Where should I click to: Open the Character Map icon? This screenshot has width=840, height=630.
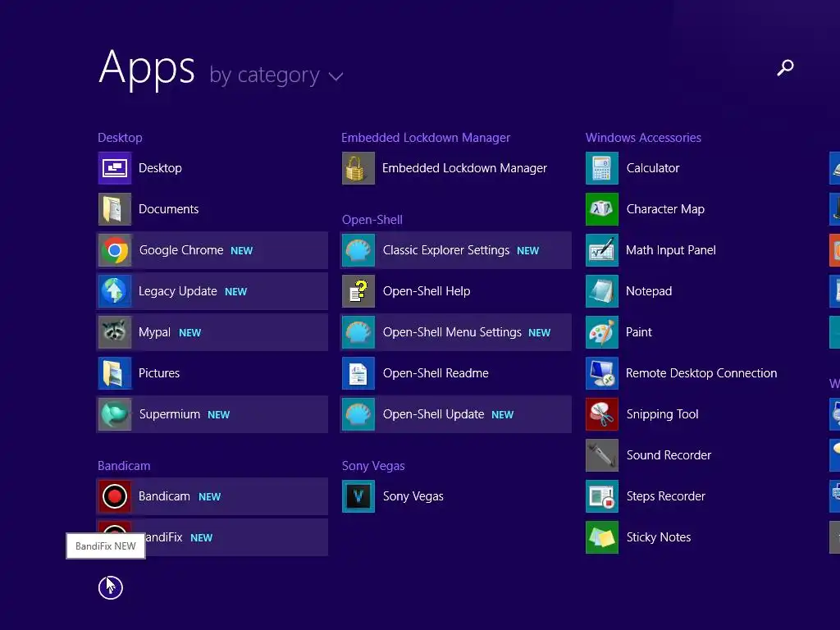pos(602,209)
